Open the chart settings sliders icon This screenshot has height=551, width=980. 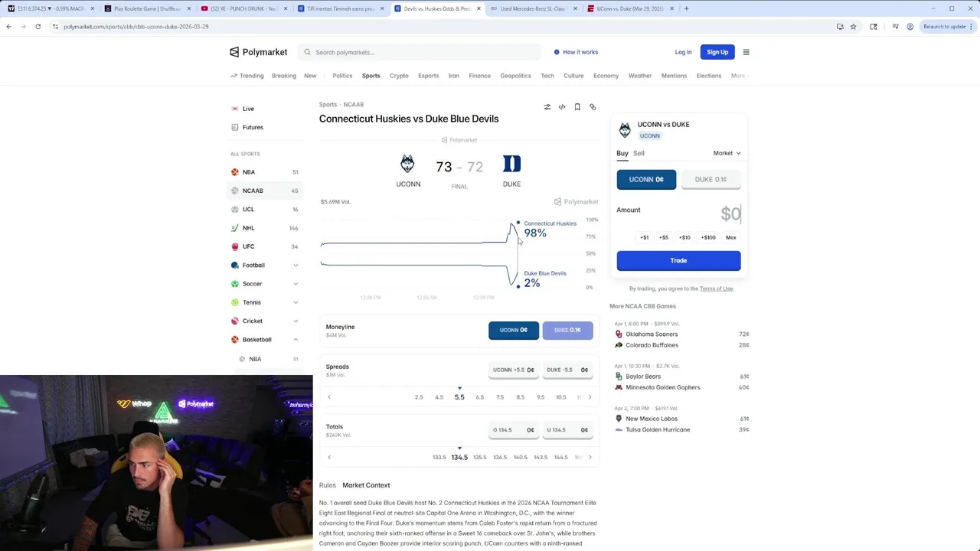[547, 107]
